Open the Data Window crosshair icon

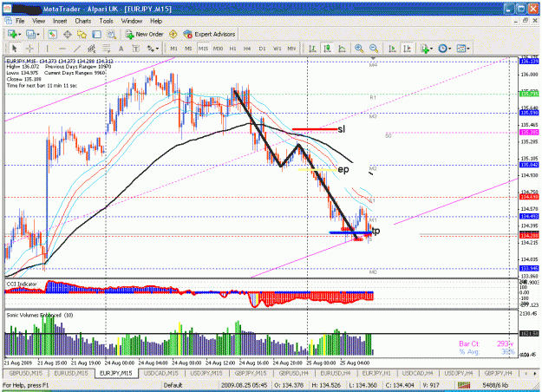[68, 34]
